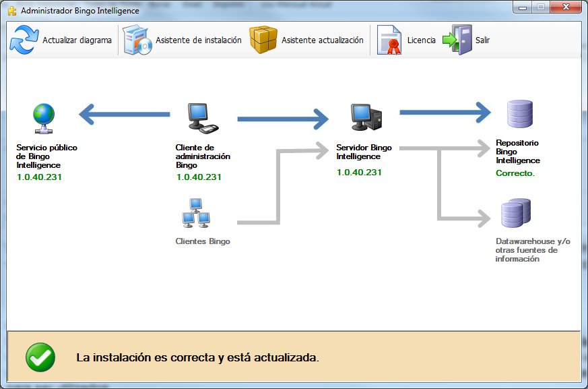The image size is (588, 389).
Task: Select the Cliente de administración computer icon
Action: [202, 118]
